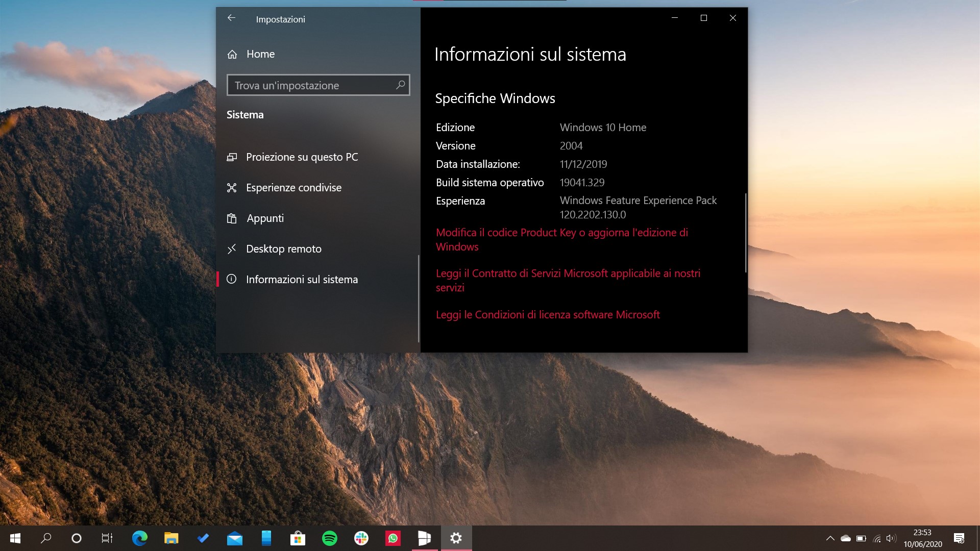
Task: Open Slack from the taskbar
Action: [361, 538]
